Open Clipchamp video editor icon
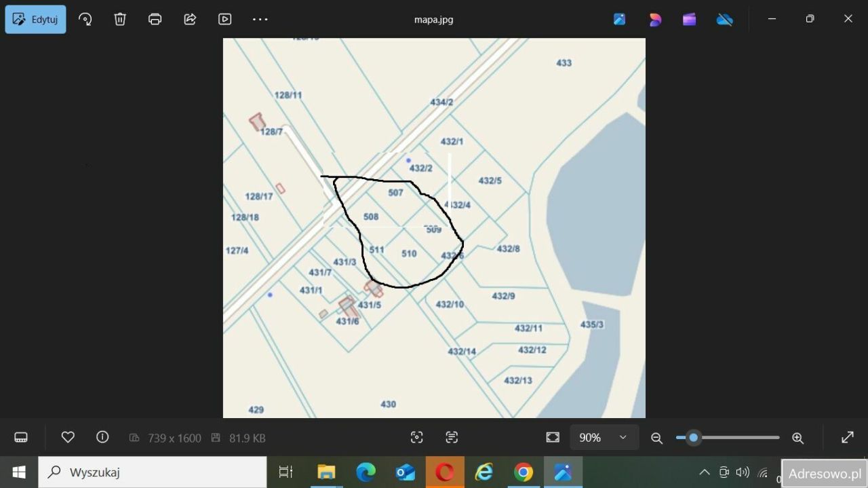This screenshot has height=488, width=868. [x=690, y=19]
